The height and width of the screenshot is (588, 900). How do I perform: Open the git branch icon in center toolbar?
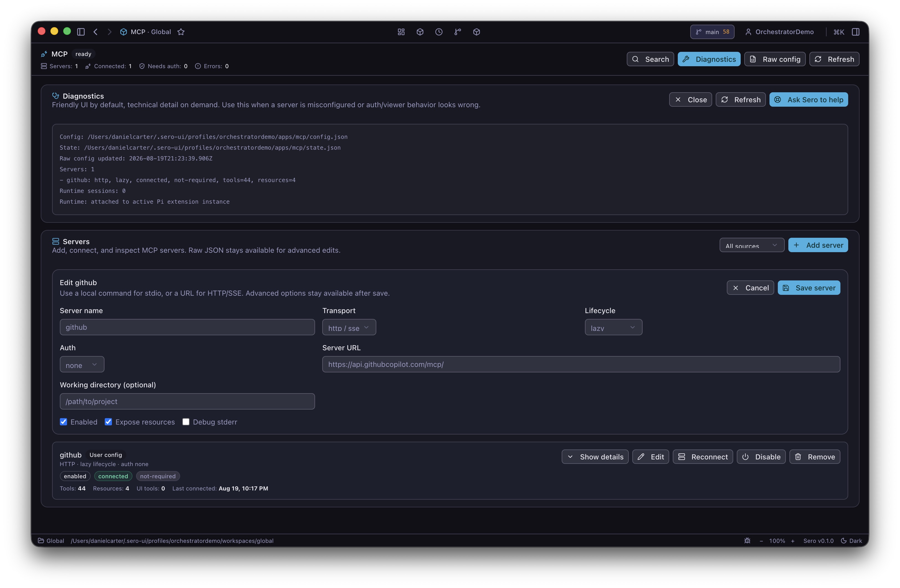[x=457, y=32]
